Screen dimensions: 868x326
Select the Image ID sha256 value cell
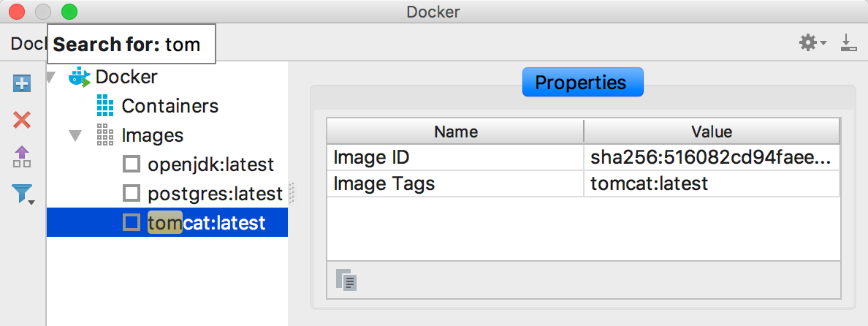point(712,158)
